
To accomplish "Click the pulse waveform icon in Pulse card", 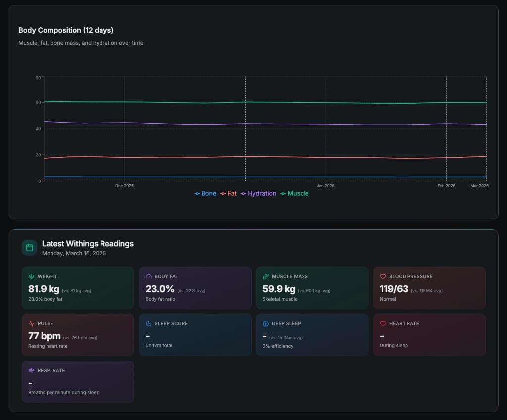I will coord(31,324).
